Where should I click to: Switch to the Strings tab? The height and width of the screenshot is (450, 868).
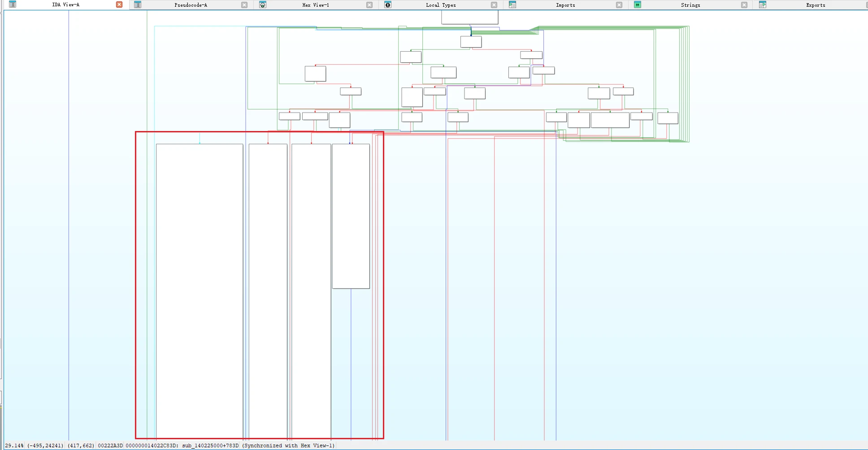point(690,5)
